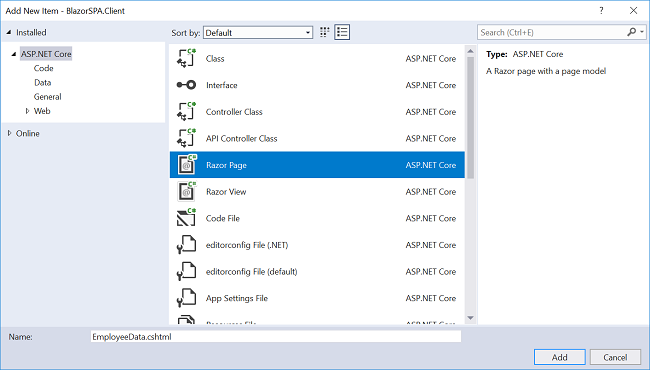
Task: Click the Class template icon
Action: click(x=187, y=58)
